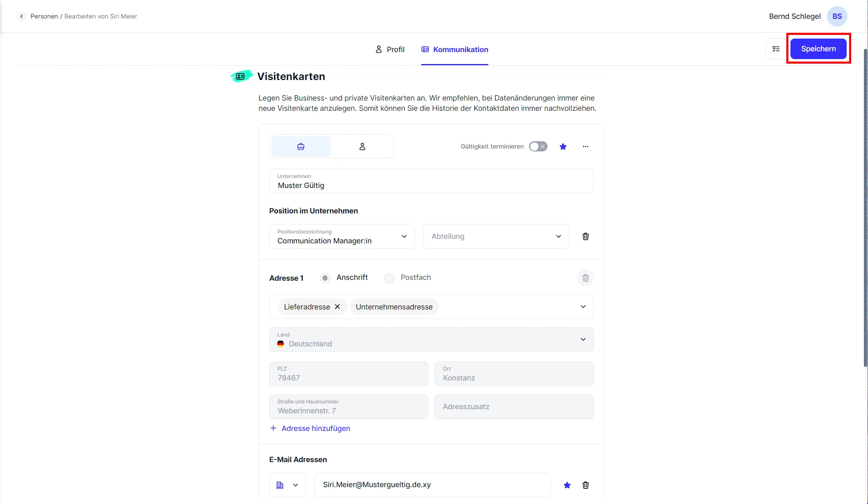Mark the email address as favorite star
This screenshot has width=868, height=504.
567,485
